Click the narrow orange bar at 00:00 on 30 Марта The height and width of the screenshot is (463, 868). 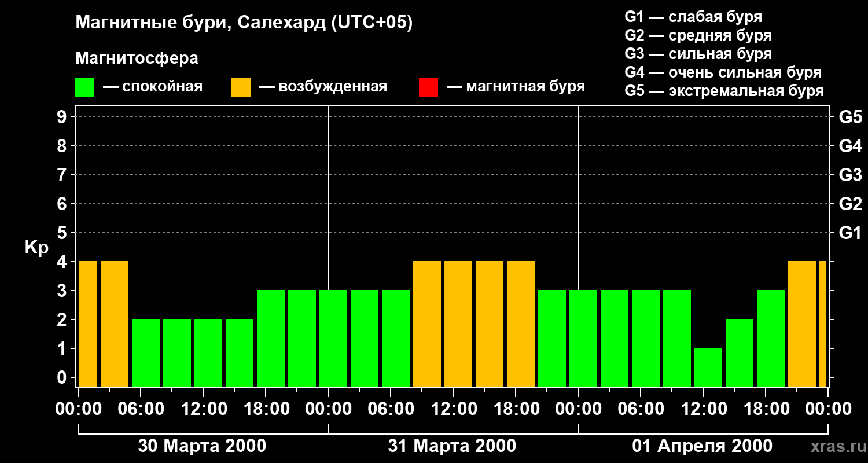click(x=88, y=324)
